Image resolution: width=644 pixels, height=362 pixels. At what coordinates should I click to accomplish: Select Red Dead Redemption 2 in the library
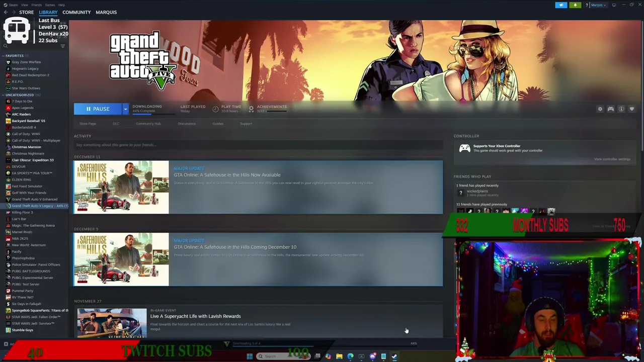point(30,75)
